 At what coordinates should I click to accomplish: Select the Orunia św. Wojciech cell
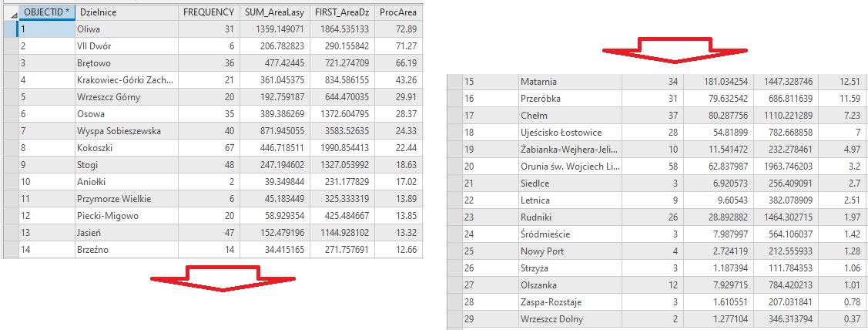point(570,167)
